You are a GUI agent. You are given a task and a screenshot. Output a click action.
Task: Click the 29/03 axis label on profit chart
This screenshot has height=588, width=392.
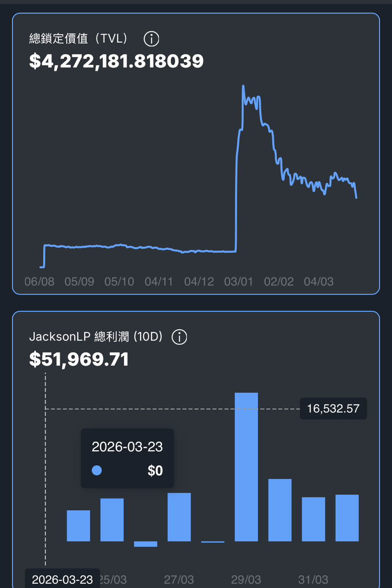[246, 579]
